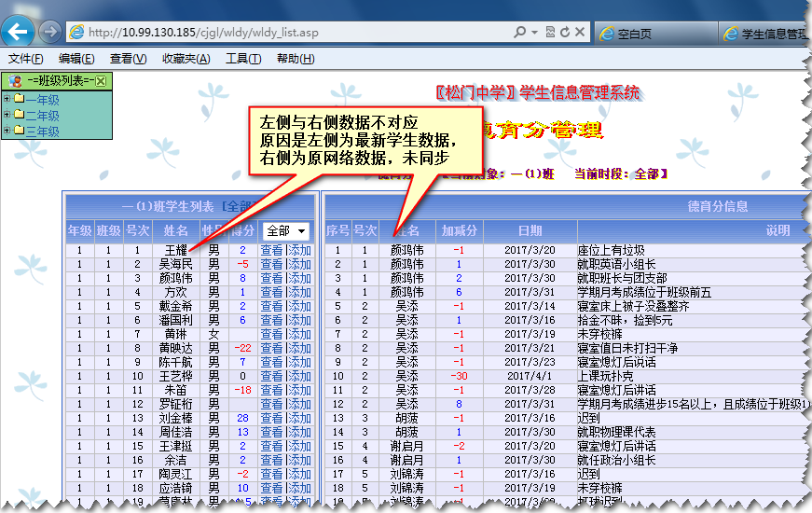Image resolution: width=812 pixels, height=513 pixels.
Task: Click the browser Forward arrow button
Action: [50, 32]
